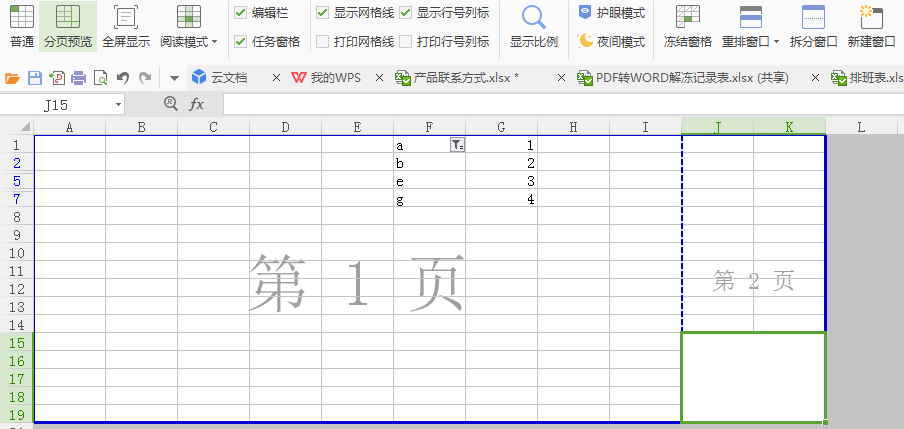Select row 19 header
Image resolution: width=904 pixels, height=429 pixels.
pos(17,415)
